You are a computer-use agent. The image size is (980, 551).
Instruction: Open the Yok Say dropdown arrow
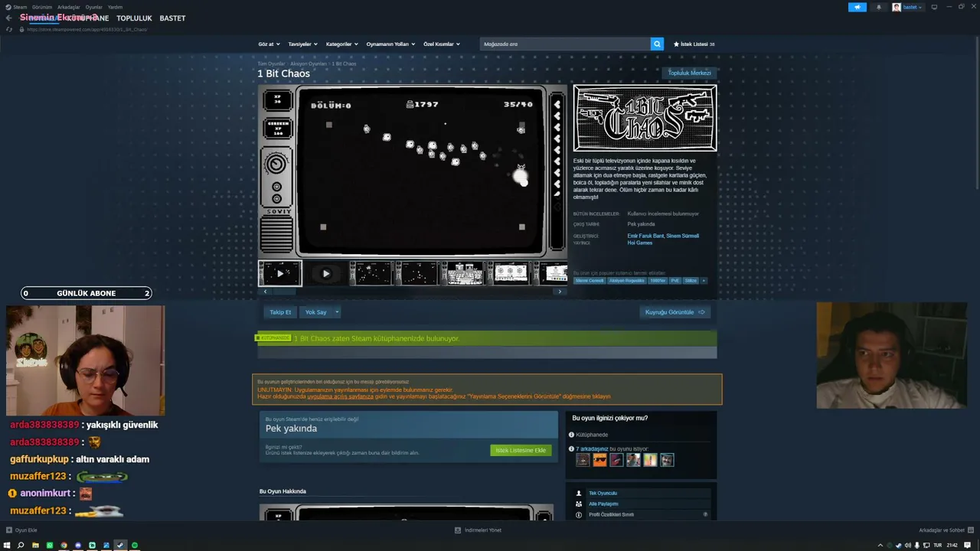(x=337, y=312)
